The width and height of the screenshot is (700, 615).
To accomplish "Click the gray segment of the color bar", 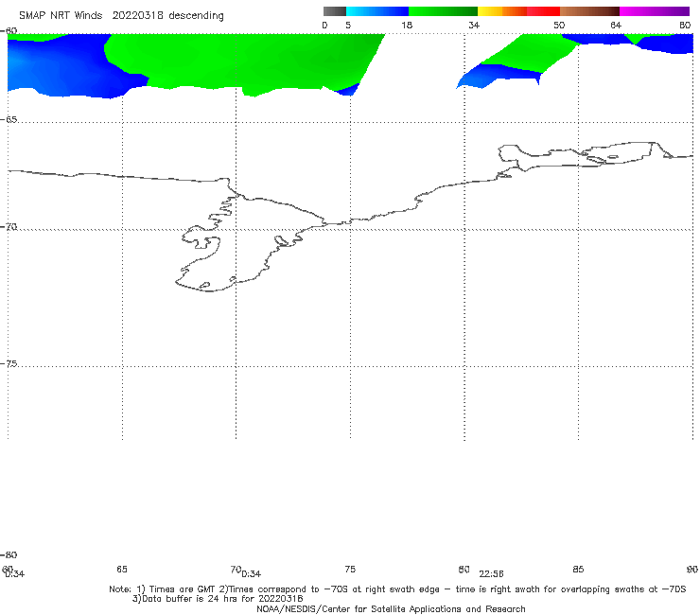I will tap(334, 11).
